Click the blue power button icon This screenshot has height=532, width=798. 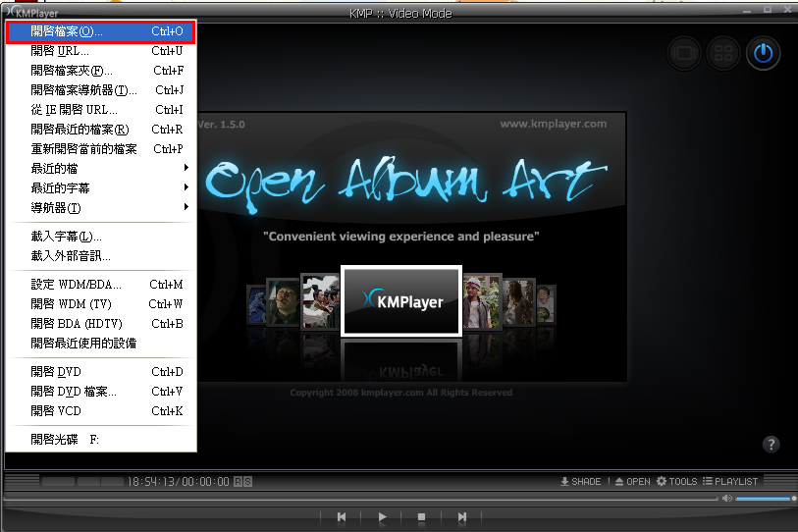point(763,53)
